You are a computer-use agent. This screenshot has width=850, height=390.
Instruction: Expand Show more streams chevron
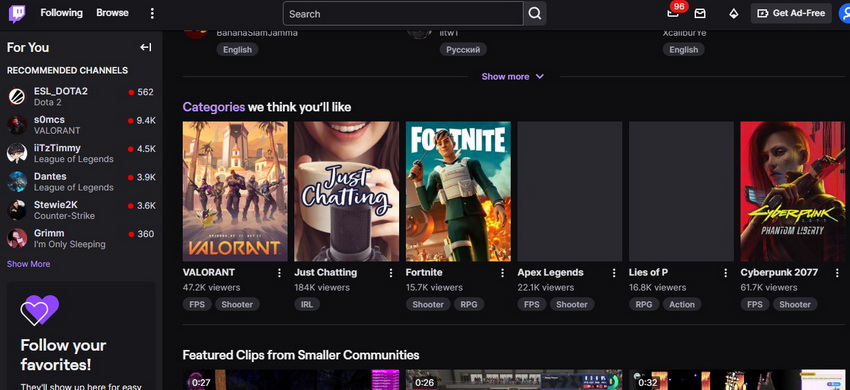539,76
